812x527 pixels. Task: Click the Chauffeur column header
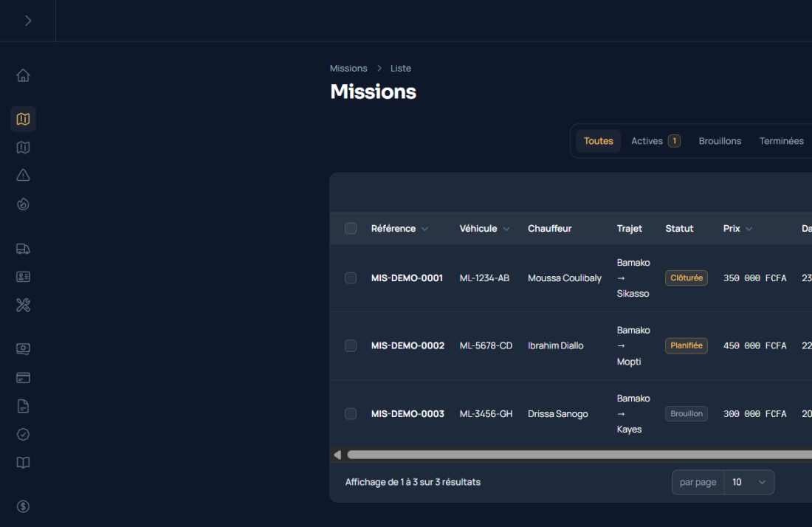pyautogui.click(x=549, y=228)
